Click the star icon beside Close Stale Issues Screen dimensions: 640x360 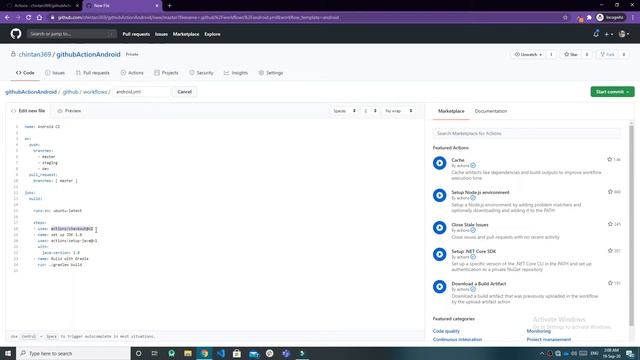[610, 224]
